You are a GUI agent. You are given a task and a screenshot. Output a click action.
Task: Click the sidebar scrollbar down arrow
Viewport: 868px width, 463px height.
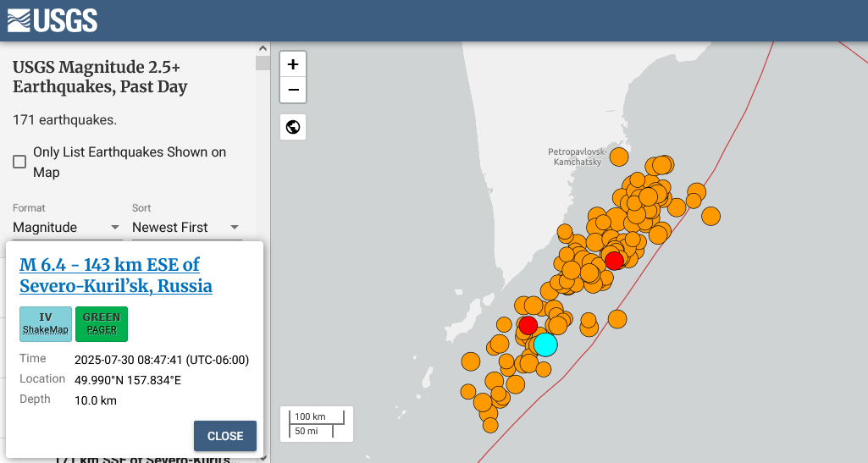click(x=263, y=457)
